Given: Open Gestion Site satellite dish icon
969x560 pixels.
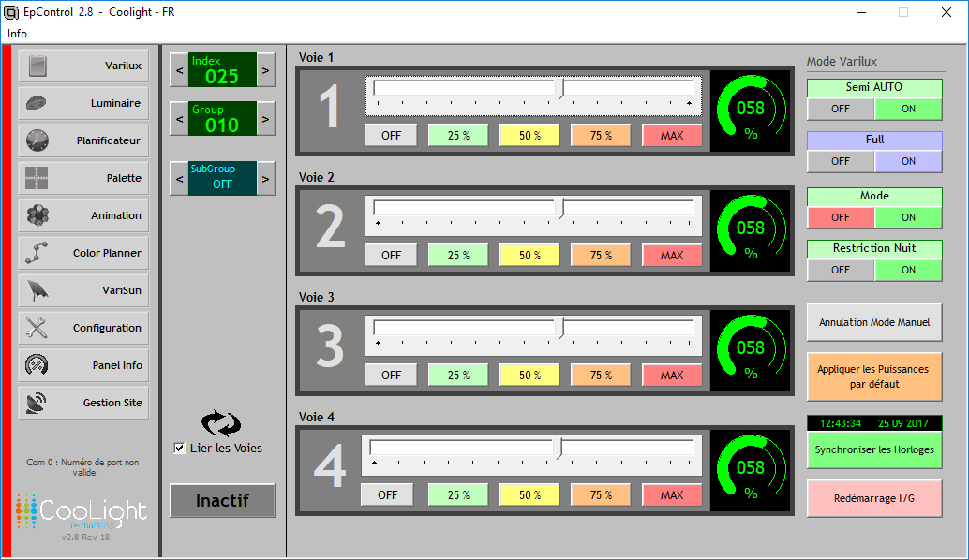Looking at the screenshot, I should coord(36,403).
